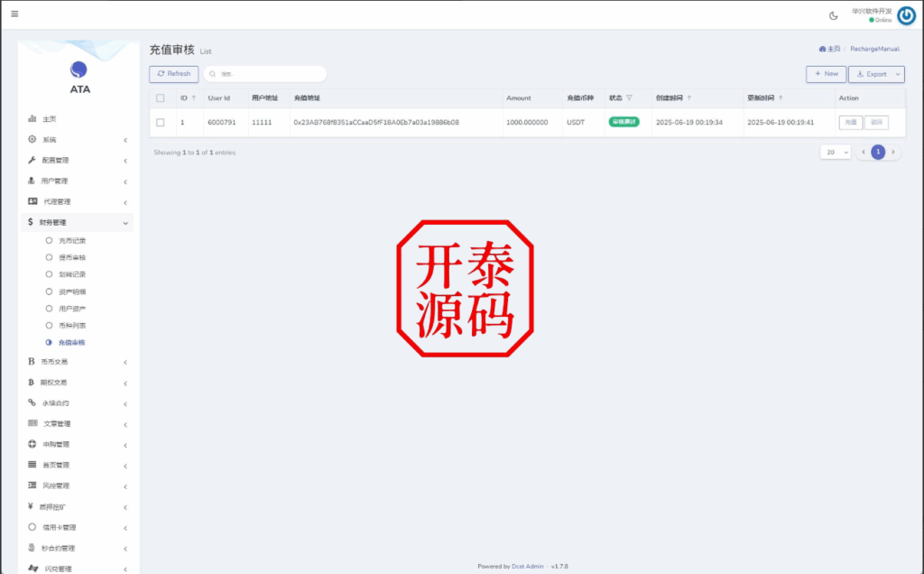Image resolution: width=924 pixels, height=574 pixels.
Task: Expand the 币币交易 menu chevron
Action: [125, 363]
